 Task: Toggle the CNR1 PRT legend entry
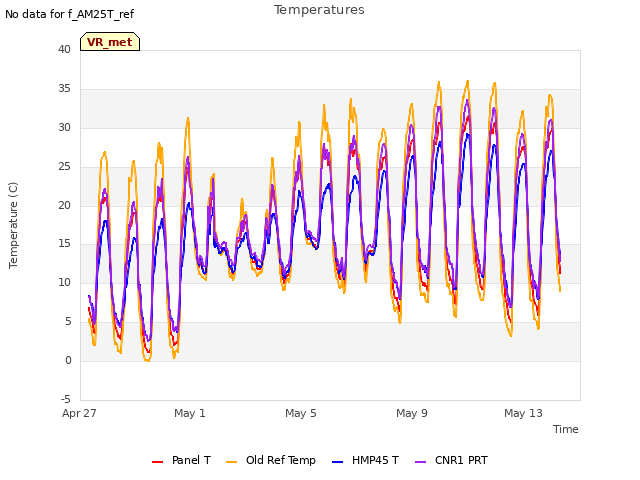451,460
